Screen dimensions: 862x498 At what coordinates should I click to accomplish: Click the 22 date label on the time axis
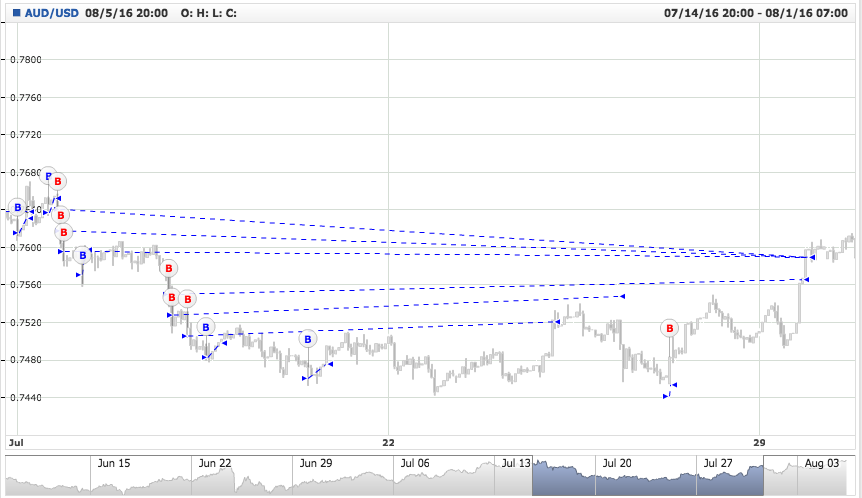389,442
